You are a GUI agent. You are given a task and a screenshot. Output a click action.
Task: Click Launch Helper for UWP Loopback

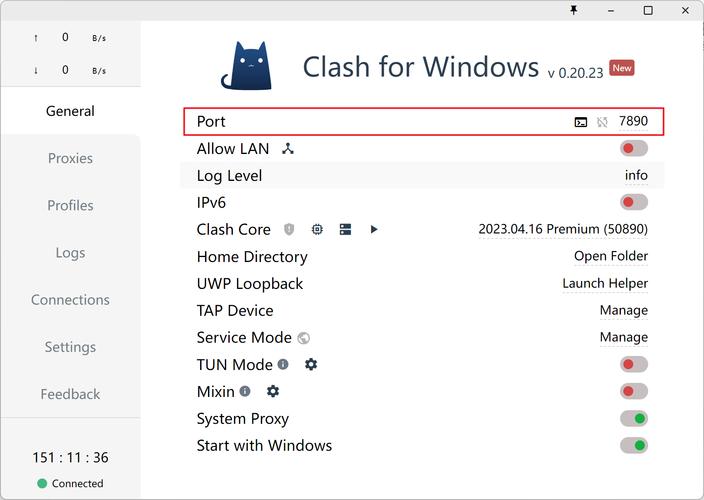pos(605,284)
